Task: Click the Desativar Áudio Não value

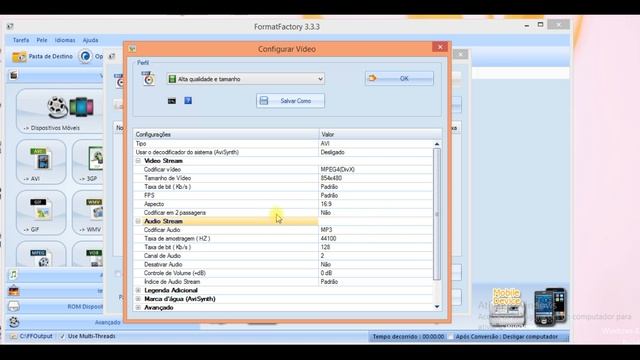Action: (x=325, y=264)
